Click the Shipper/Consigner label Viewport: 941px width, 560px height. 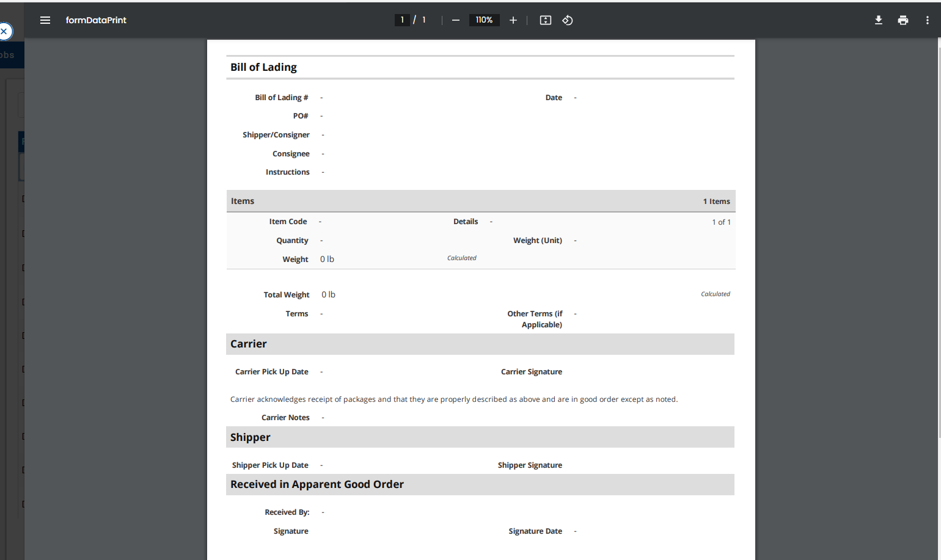[x=276, y=135]
